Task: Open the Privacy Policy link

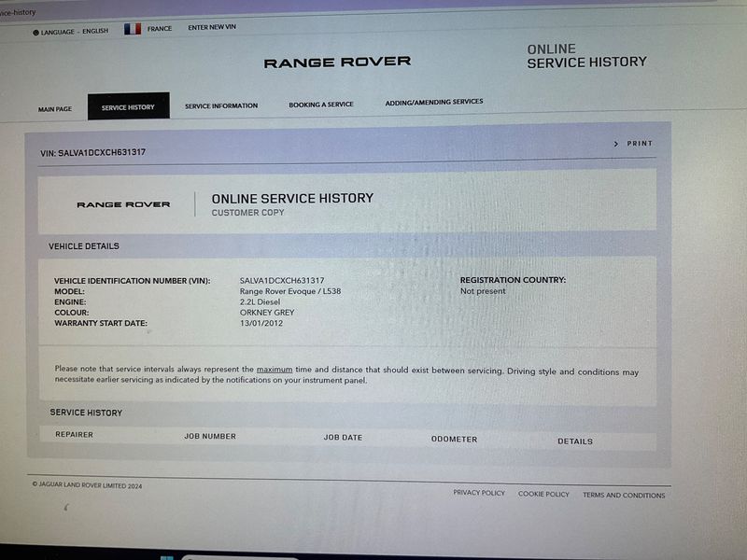Action: click(479, 493)
